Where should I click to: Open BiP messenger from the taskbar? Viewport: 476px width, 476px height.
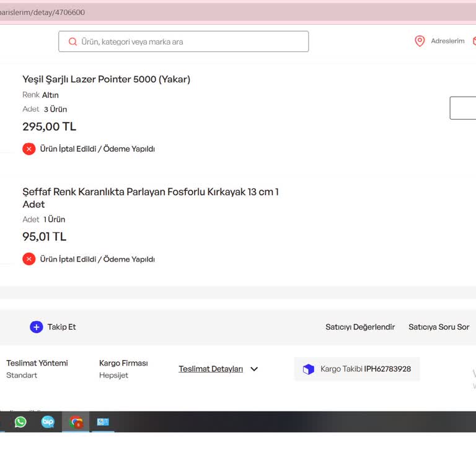(48, 422)
